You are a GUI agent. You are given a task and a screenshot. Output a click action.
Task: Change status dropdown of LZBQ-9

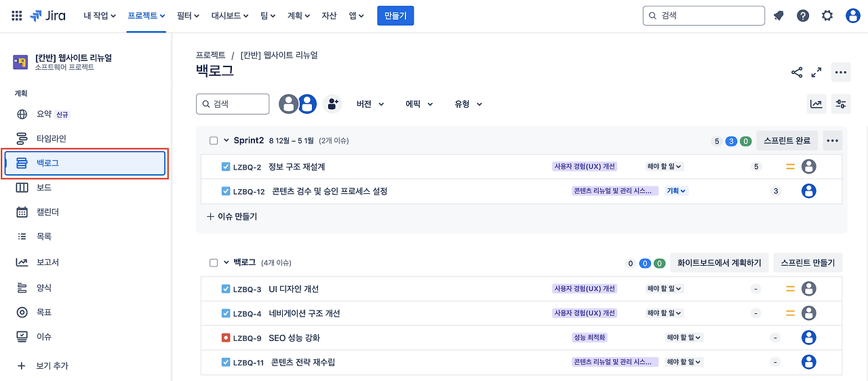point(684,338)
